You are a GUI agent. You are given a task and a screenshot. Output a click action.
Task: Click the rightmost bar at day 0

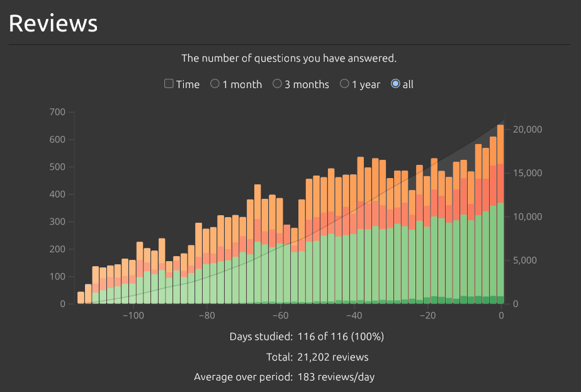[x=500, y=214]
